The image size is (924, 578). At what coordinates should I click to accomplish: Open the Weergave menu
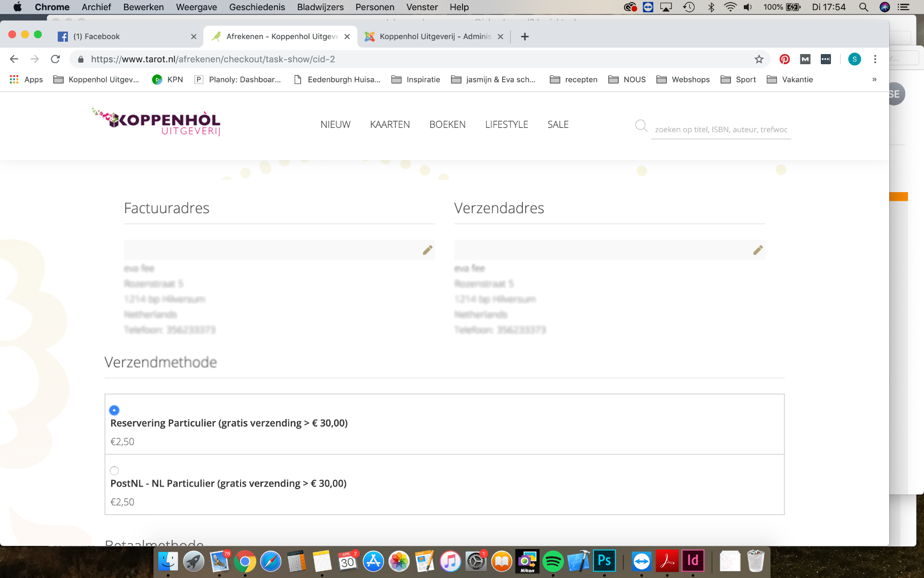point(196,7)
